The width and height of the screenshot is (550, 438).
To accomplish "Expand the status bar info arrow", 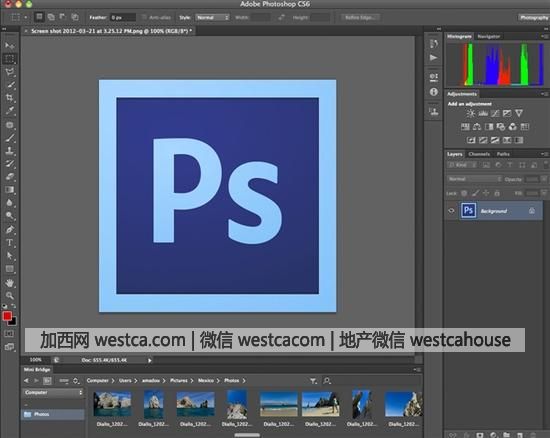I will click(x=150, y=360).
